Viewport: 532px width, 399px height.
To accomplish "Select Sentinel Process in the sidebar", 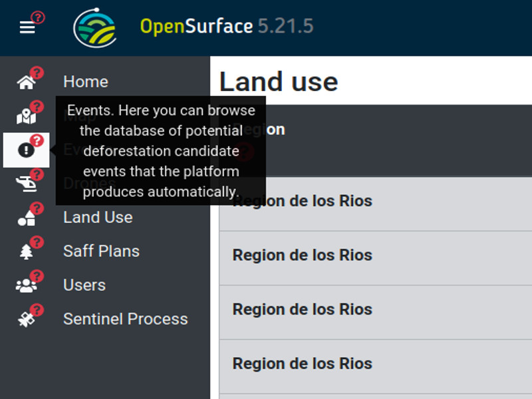I will click(x=126, y=319).
